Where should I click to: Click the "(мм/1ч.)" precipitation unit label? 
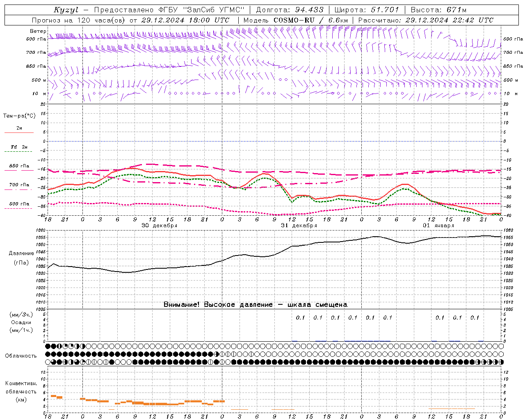(21, 330)
